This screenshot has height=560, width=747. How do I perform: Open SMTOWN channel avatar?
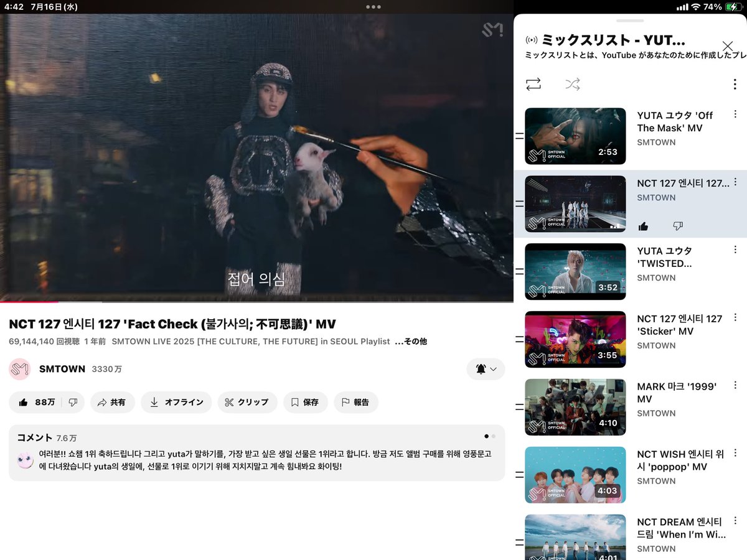(x=20, y=369)
